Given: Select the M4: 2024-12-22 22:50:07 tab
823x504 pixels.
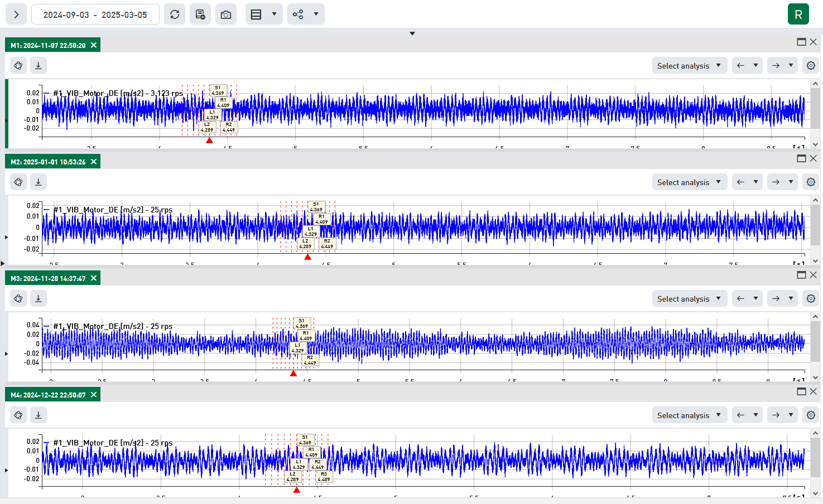Looking at the screenshot, I should 48,395.
